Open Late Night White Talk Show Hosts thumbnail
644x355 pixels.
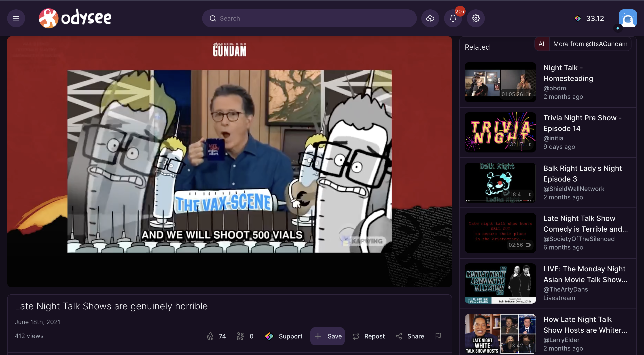500,334
